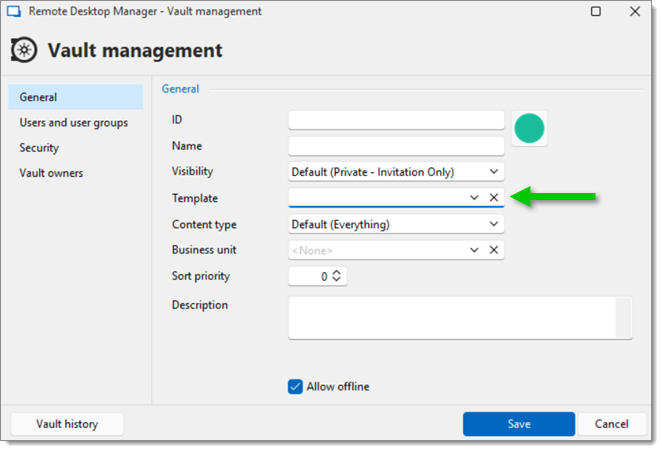Image resolution: width=662 pixels, height=451 pixels.
Task: Click the Description box scrollbar
Action: click(x=623, y=318)
